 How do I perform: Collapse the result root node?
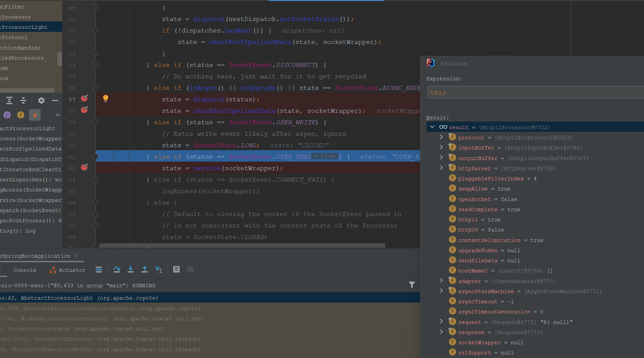click(432, 127)
